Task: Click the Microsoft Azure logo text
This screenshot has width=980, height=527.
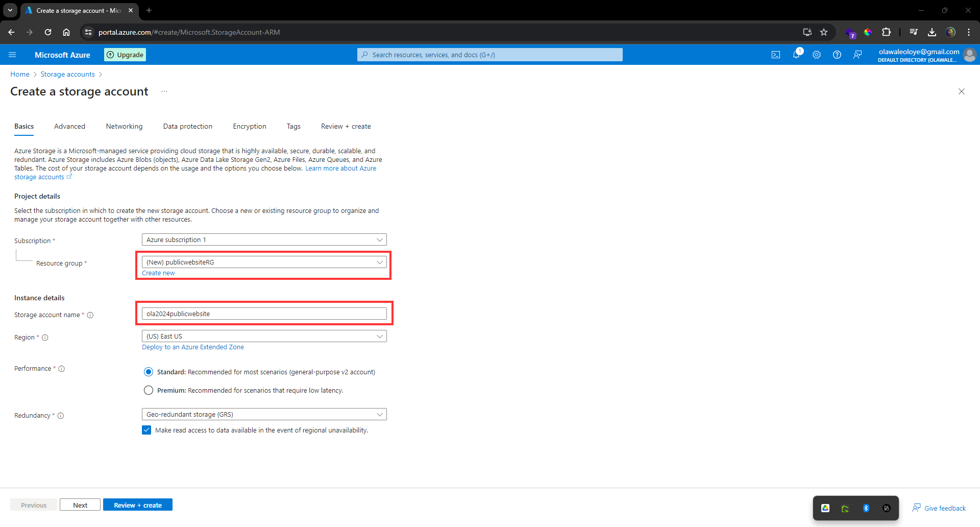Action: coord(62,55)
